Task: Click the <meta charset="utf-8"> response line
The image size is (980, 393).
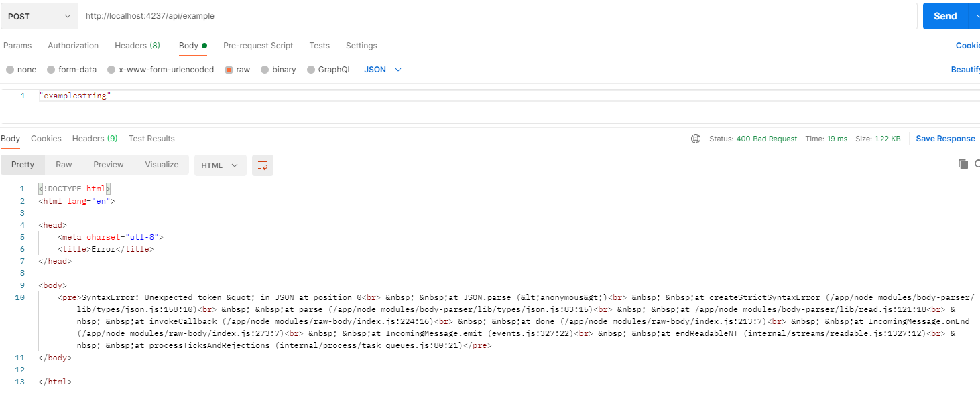Action: point(111,237)
